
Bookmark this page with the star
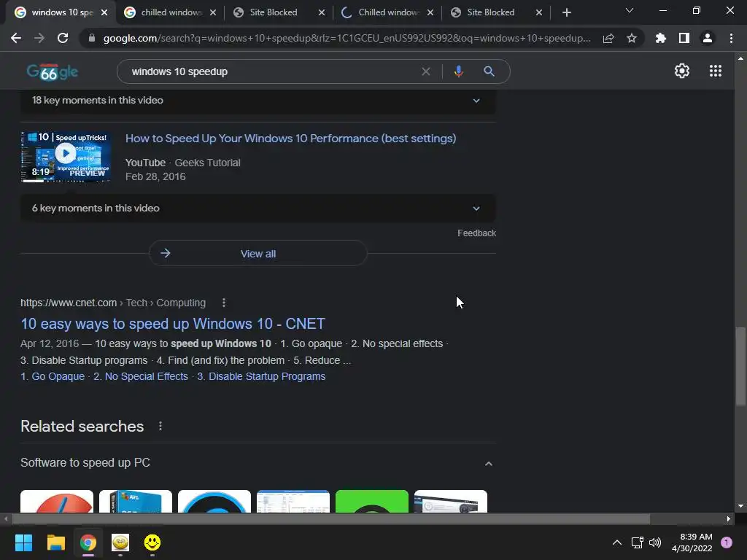(632, 38)
